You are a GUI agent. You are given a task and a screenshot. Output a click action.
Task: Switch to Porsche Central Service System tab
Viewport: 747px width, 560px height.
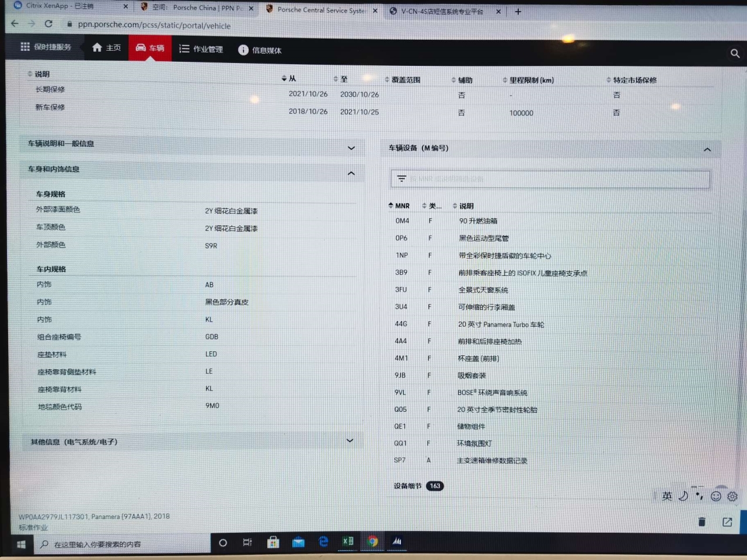tap(322, 9)
